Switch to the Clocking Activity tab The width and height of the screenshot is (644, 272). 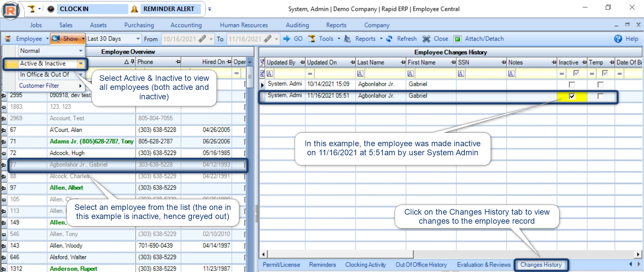click(365, 265)
